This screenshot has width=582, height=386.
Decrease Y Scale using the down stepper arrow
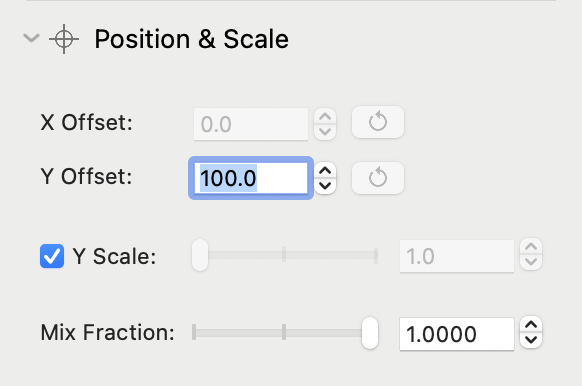531,262
